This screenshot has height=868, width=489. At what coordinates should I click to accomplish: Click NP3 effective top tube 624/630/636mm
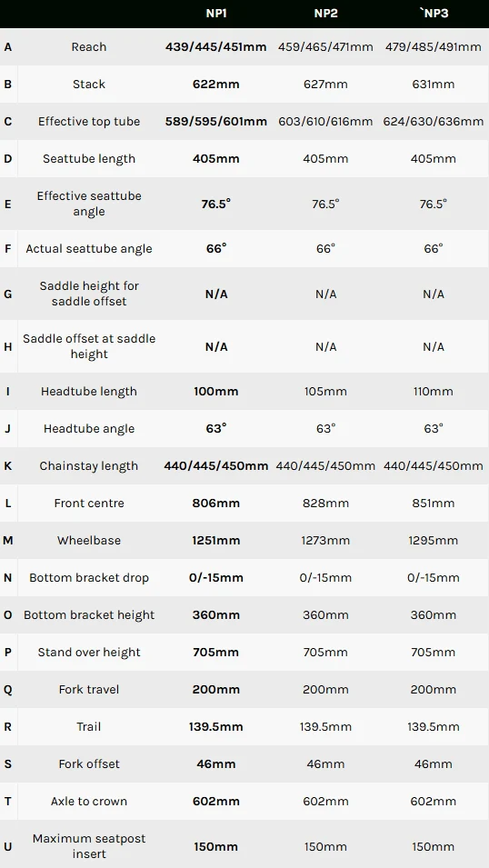[x=434, y=121]
